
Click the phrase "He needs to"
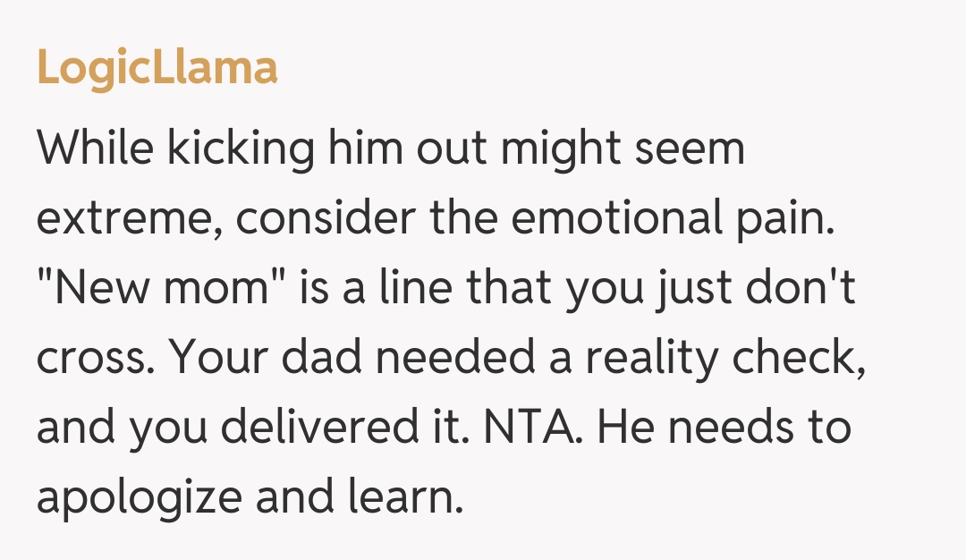click(x=724, y=428)
